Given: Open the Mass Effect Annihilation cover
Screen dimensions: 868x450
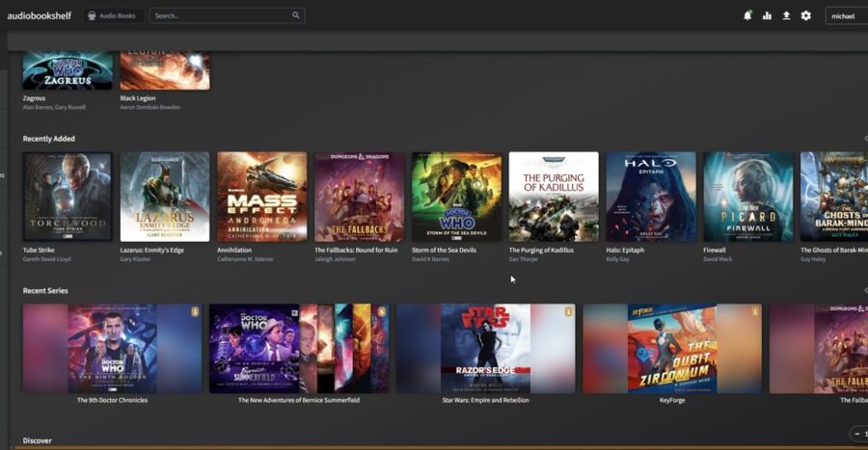Looking at the screenshot, I should [x=261, y=197].
